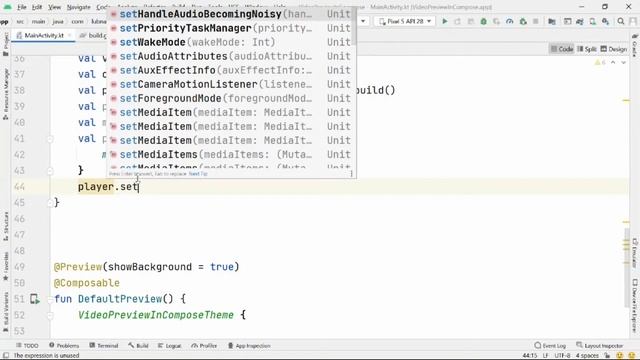Click the Sync Project folder icon
The image size is (640, 360).
click(x=552, y=21)
